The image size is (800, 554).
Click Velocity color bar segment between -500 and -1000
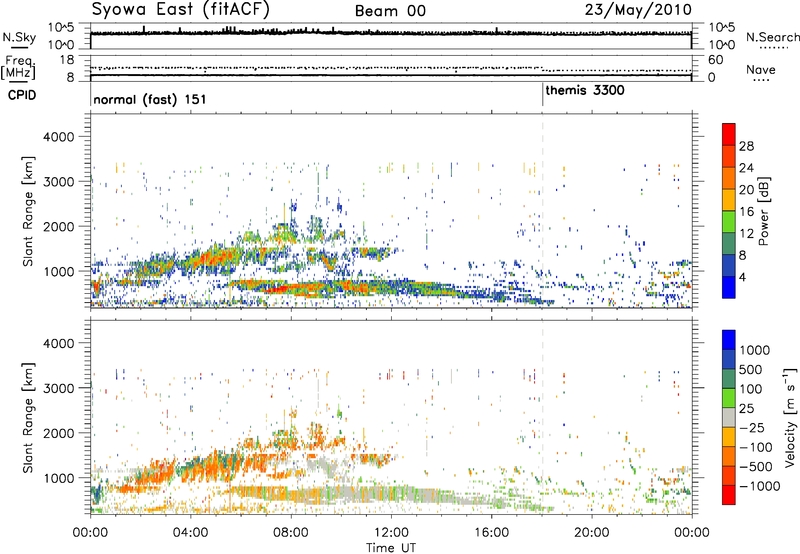point(729,475)
